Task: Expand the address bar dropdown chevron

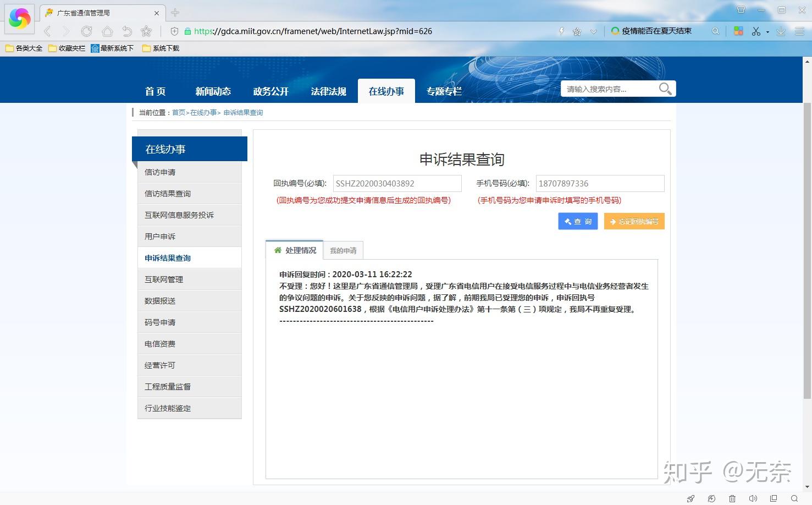Action: [x=593, y=31]
